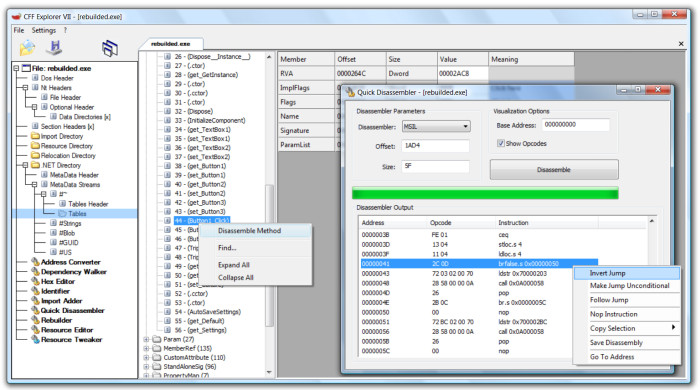Expand the MemberRef (135) node
700x390 pixels.
pyautogui.click(x=146, y=349)
